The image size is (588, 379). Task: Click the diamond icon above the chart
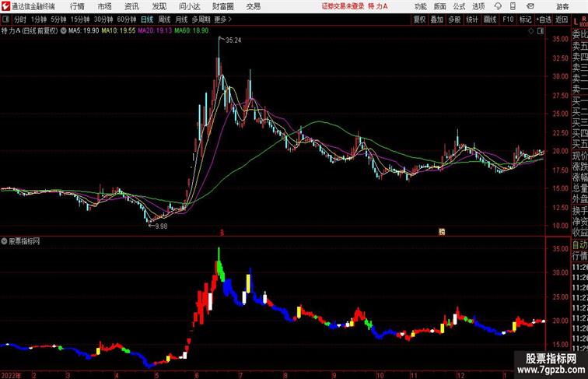click(531, 31)
